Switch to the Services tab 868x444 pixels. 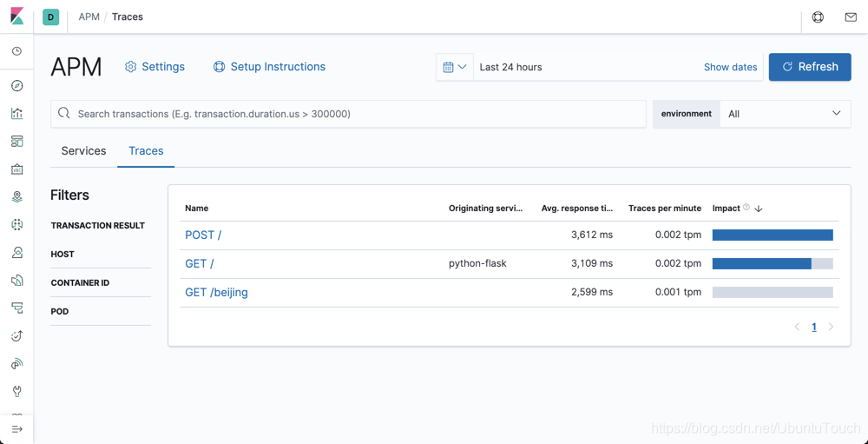[83, 151]
